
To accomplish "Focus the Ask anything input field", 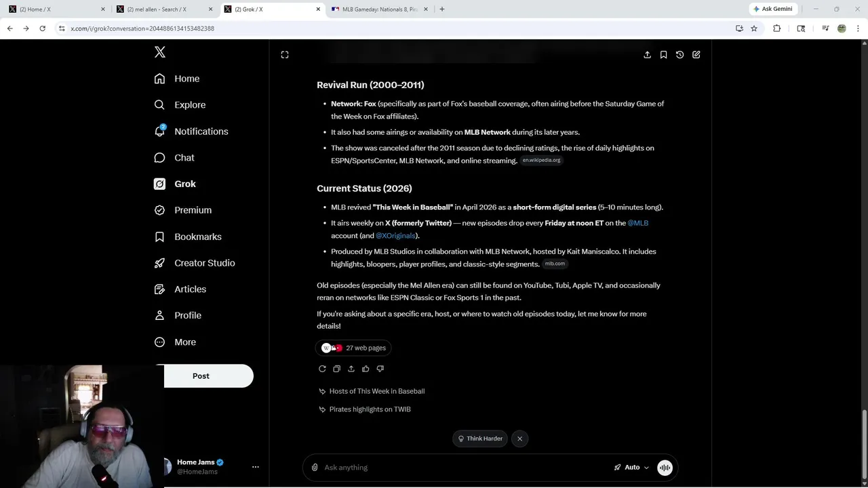I will pos(465,468).
